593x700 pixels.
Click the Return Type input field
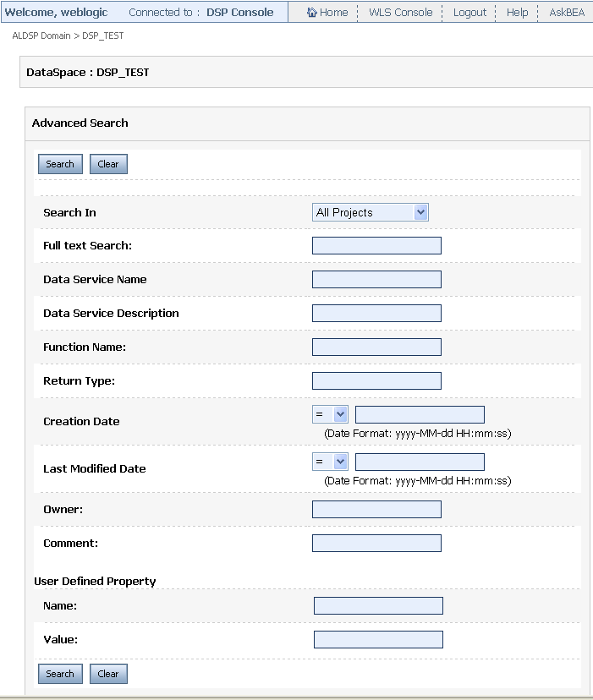coord(376,381)
